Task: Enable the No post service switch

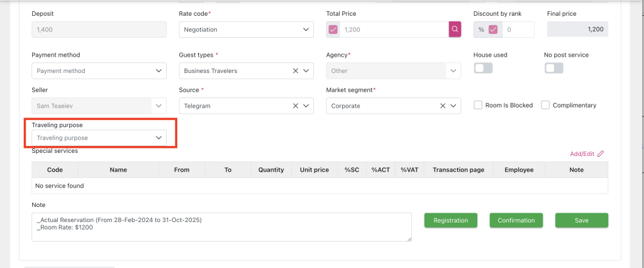Action: [x=553, y=68]
